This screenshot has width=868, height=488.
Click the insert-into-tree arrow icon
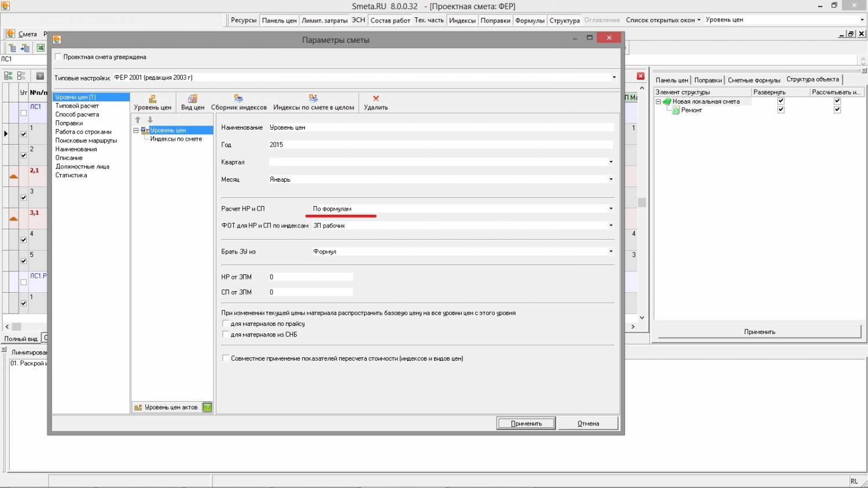25,48
